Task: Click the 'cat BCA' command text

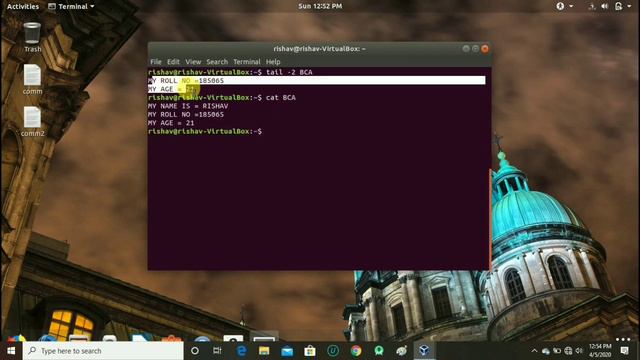Action: tap(281, 98)
